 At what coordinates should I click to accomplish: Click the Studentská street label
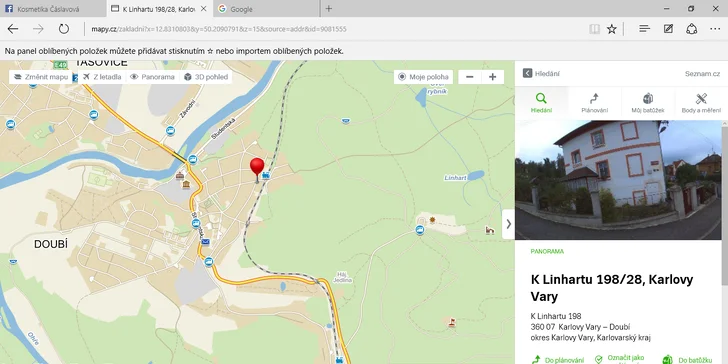pos(223,129)
